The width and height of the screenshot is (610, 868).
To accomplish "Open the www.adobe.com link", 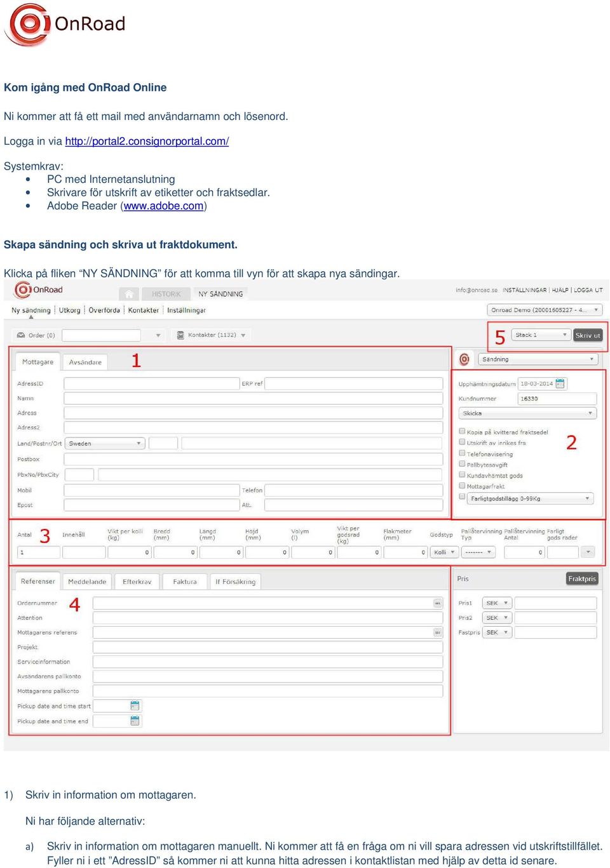I will pyautogui.click(x=164, y=206).
